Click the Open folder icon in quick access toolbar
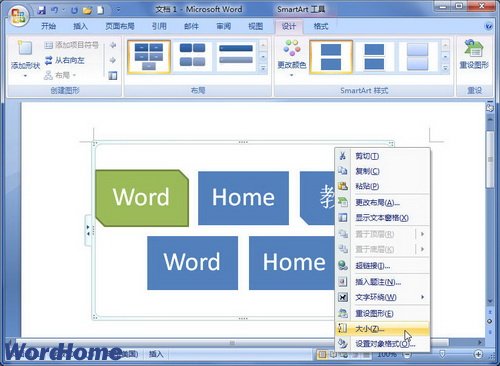The image size is (500, 366). tap(87, 10)
